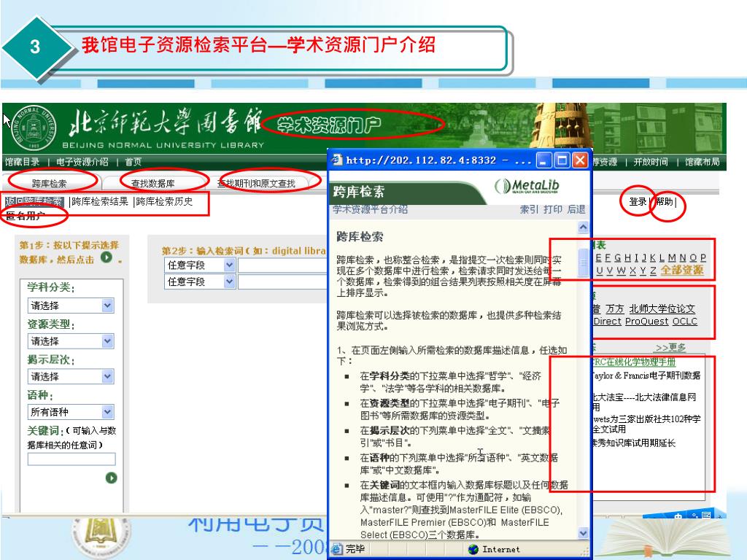Click the 关键词 text input box
This screenshot has width=747, height=560.
coord(71,459)
